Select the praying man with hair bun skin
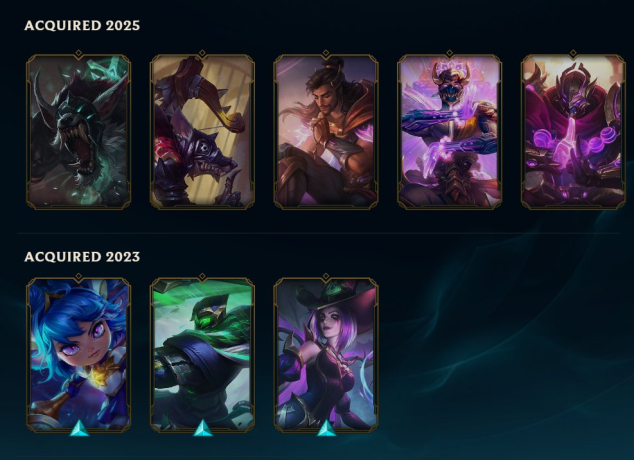The image size is (634, 460). coord(326,132)
